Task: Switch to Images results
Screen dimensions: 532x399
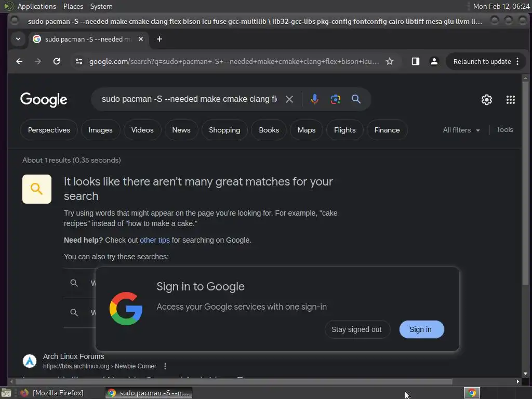Action: click(100, 130)
